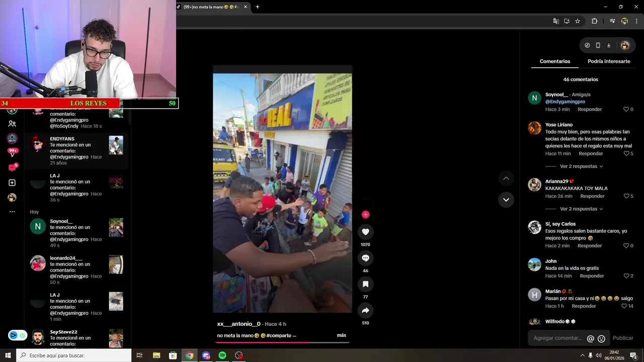Image resolution: width=644 pixels, height=362 pixels.
Task: Open SoySteve22 mention notification
Action: click(x=76, y=339)
